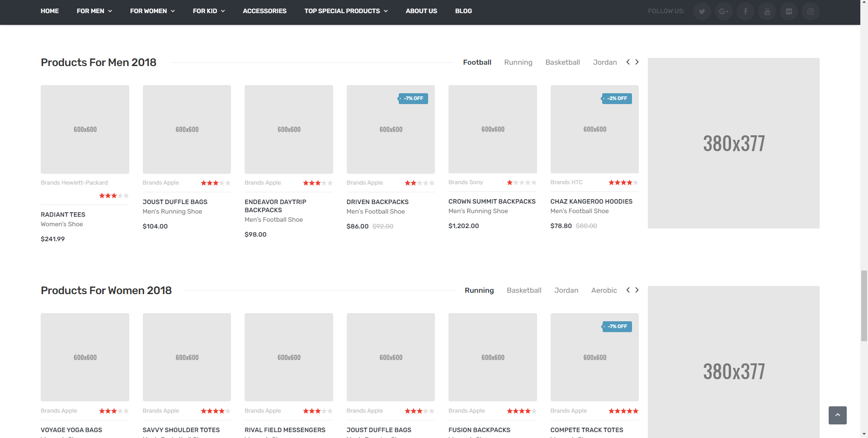868x438 pixels.
Task: Click star rating of Chaz Kangeroo Hoodies
Action: [623, 182]
